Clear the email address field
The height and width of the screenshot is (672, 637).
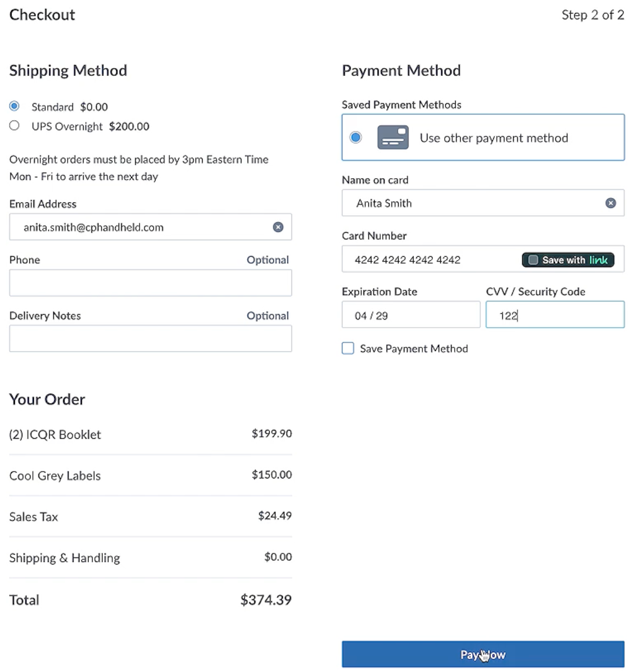[x=278, y=227]
